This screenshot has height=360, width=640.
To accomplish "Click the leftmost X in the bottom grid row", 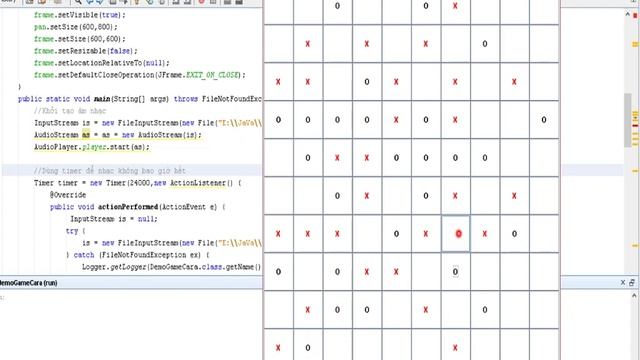I will pos(278,348).
